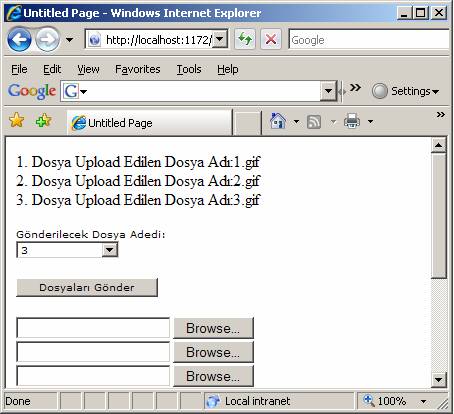This screenshot has width=454, height=414.
Task: Expand the Google toolbar search dropdown arrow
Action: pos(328,91)
